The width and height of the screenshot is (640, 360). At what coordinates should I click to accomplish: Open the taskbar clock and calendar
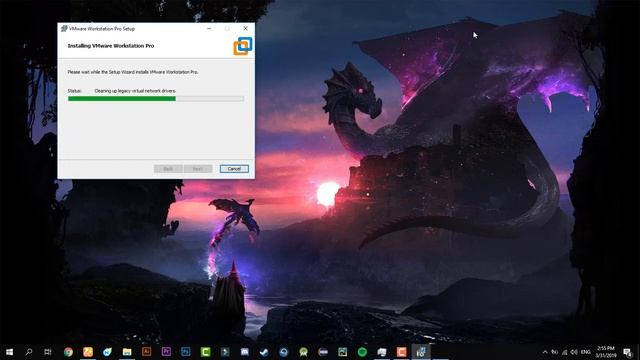tap(606, 352)
